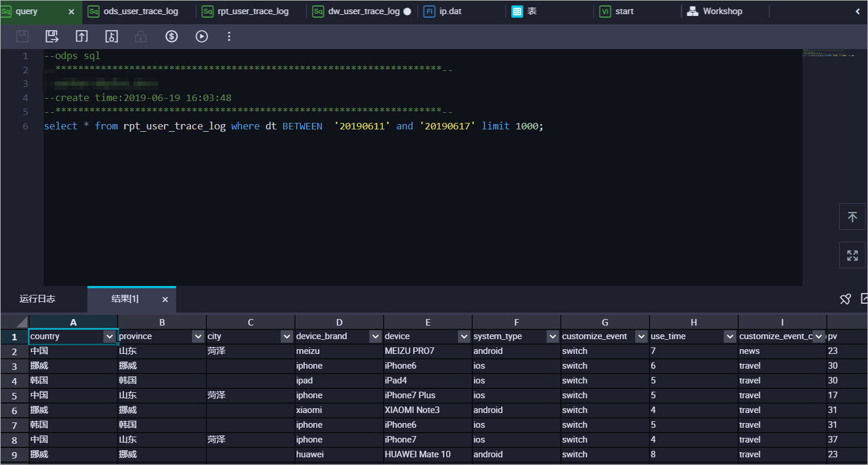Click the tab bar collapse chevron
This screenshot has width=868, height=465.
pos(857,11)
